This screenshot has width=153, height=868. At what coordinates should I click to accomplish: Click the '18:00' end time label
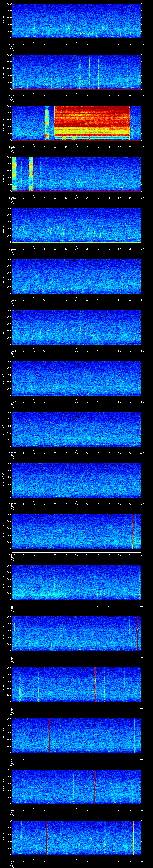[141, 861]
